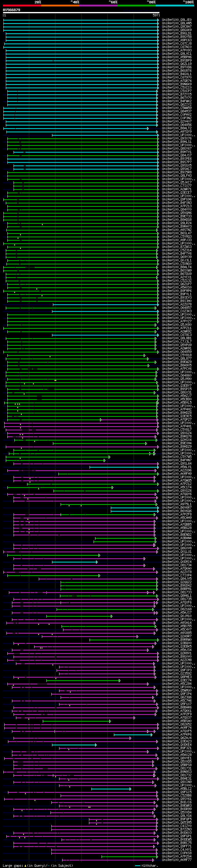
Task: Select the UniRef100_A7P093 label
Action: (177, 50)
